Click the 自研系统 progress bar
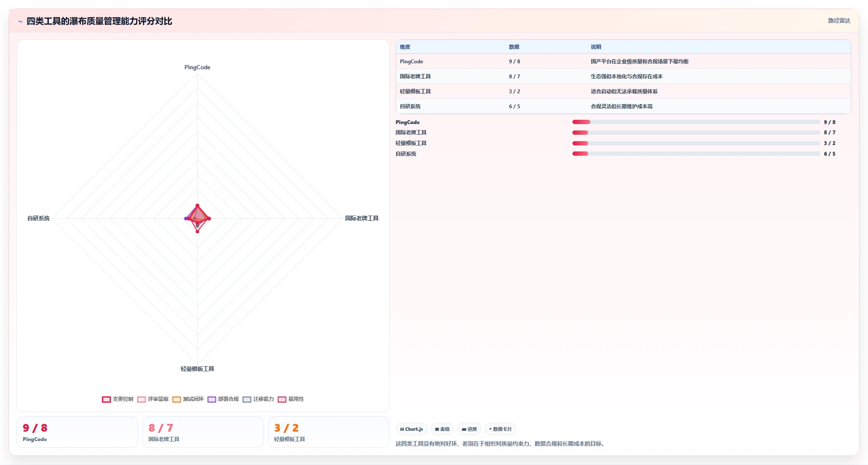 (x=696, y=154)
